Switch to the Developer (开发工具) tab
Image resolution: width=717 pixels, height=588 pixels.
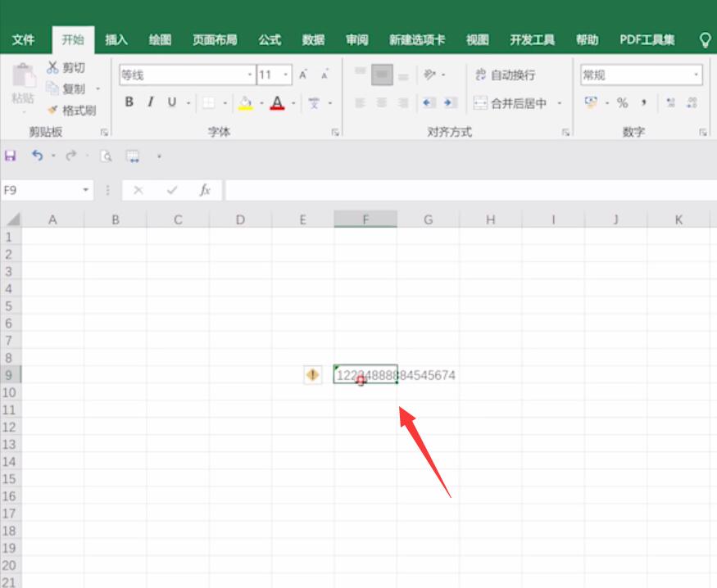[533, 40]
